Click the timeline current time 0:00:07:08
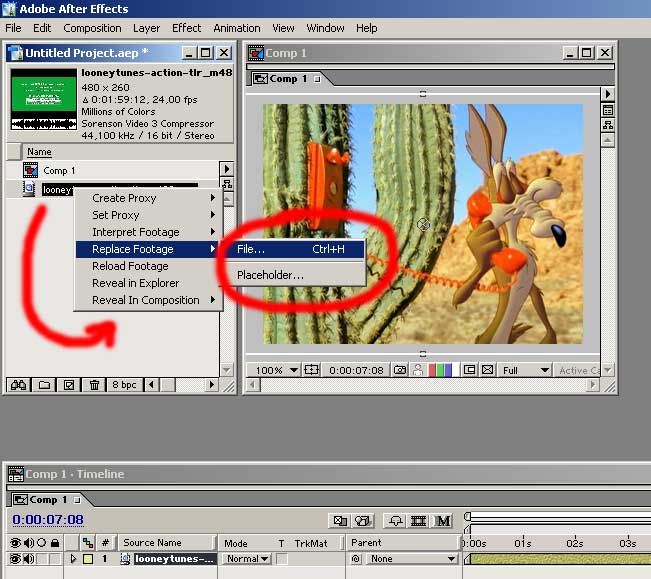The width and height of the screenshot is (651, 579). coord(48,520)
